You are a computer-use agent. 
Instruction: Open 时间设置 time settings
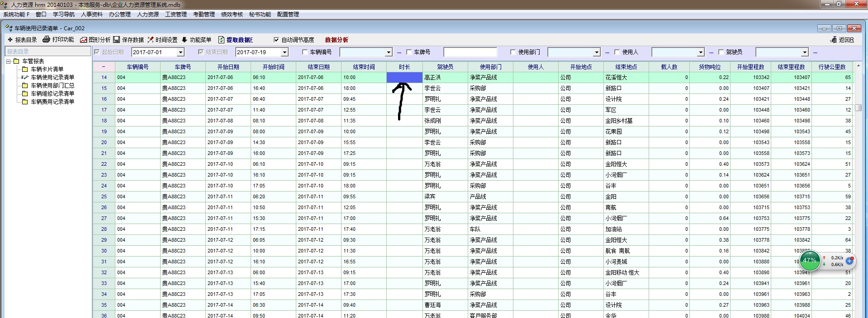[x=151, y=40]
